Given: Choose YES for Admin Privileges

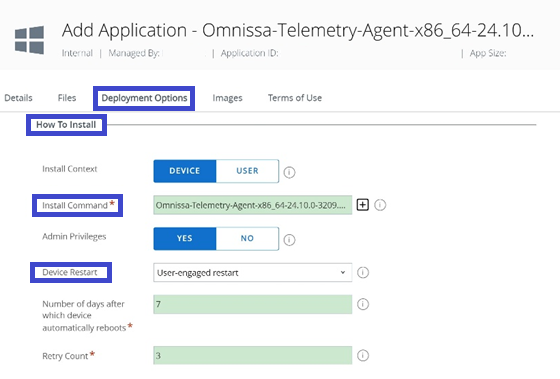Looking at the screenshot, I should point(185,238).
